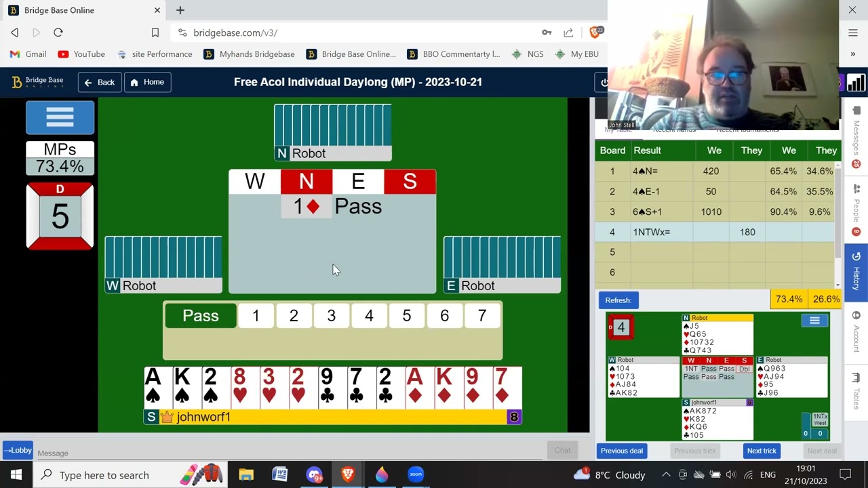Focus the chat Message input field
Viewport: 868px width, 488px height.
[x=288, y=453]
